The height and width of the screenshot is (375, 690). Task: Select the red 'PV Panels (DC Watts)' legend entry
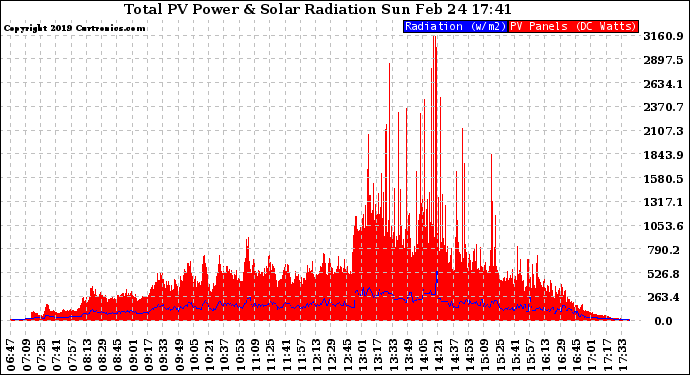[x=573, y=26]
